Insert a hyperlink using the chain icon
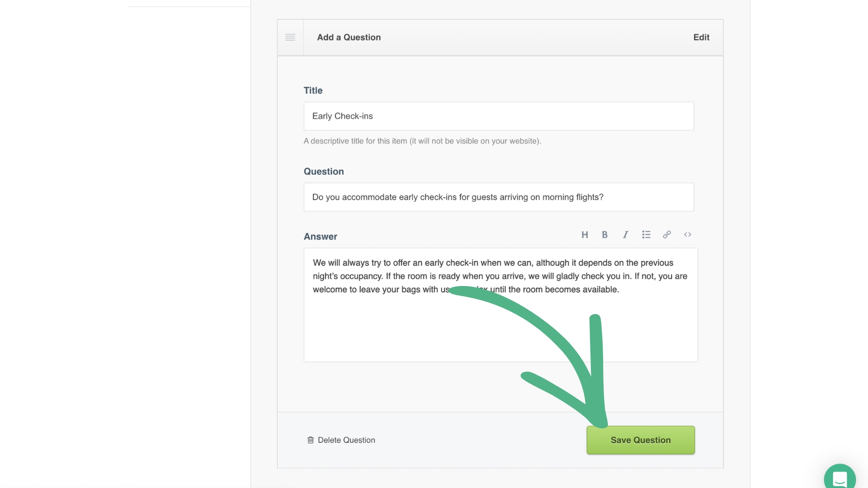 pyautogui.click(x=667, y=235)
